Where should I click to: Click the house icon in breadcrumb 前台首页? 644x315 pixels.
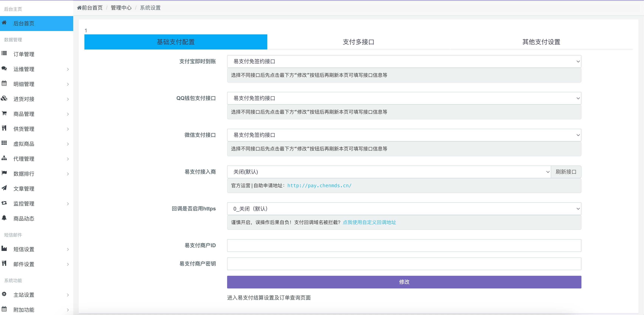(79, 8)
